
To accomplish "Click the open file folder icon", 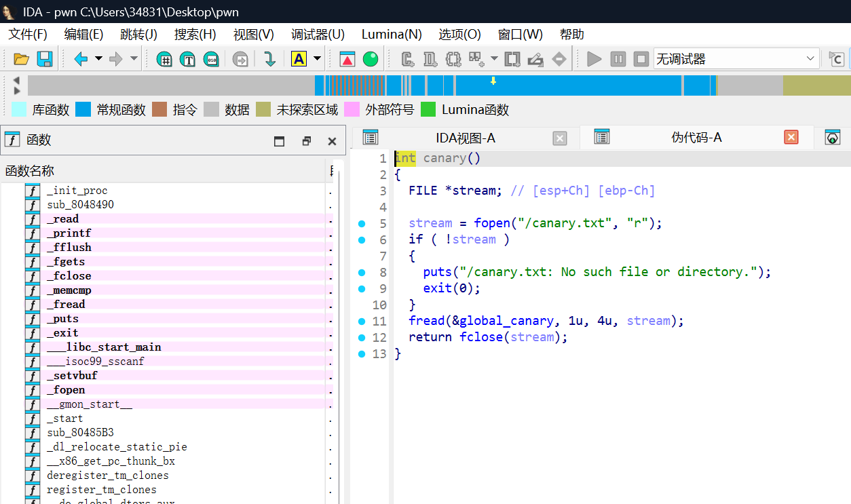I will pyautogui.click(x=21, y=59).
